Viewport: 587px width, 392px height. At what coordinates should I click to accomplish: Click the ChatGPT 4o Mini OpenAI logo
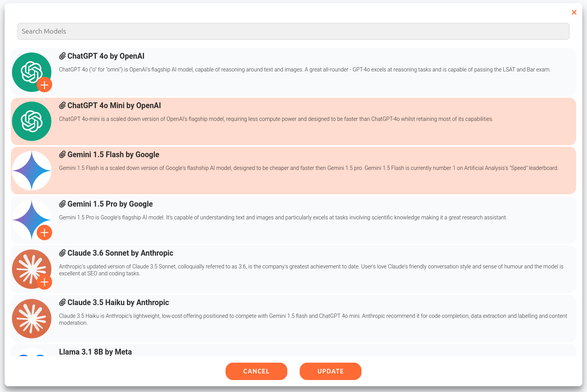click(32, 121)
